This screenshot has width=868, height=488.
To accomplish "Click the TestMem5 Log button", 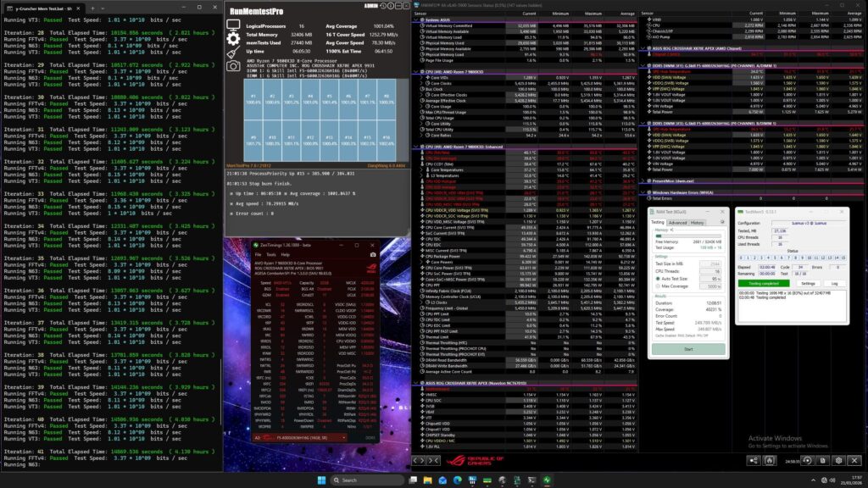I will pyautogui.click(x=834, y=283).
